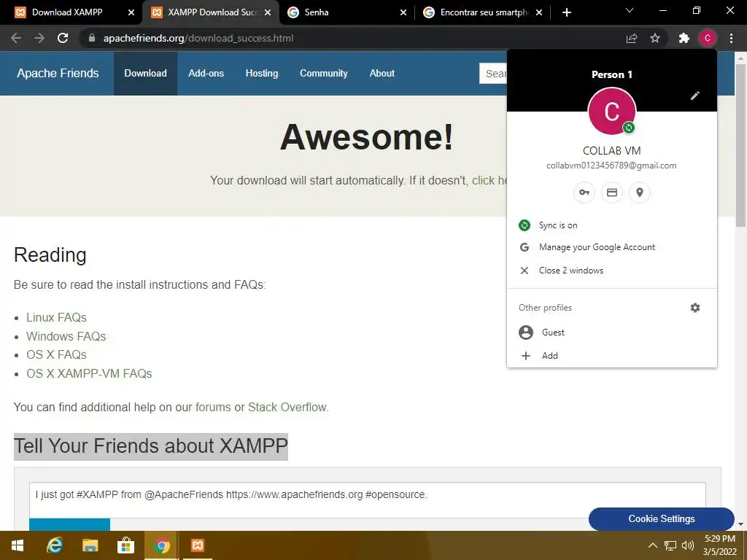Screen dimensions: 747x560
Task: Switch to Chrome taskbar icon
Action: click(x=161, y=545)
